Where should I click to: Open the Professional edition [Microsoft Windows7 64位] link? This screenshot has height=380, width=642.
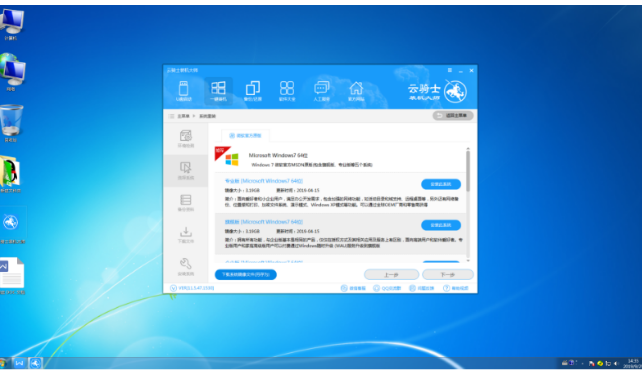[x=264, y=181]
